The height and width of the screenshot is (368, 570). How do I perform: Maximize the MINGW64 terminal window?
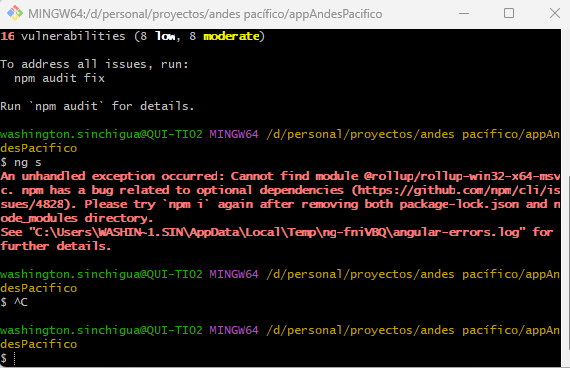pos(509,13)
